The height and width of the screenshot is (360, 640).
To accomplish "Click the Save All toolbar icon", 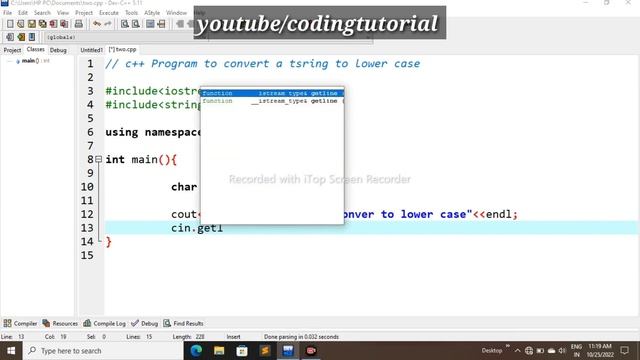I will tap(42, 24).
